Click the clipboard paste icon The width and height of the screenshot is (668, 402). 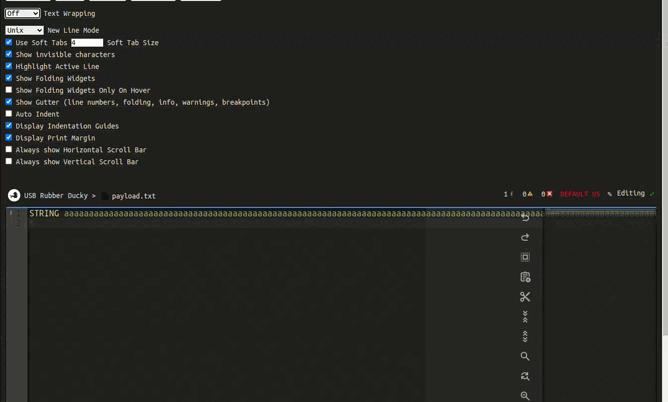(525, 277)
